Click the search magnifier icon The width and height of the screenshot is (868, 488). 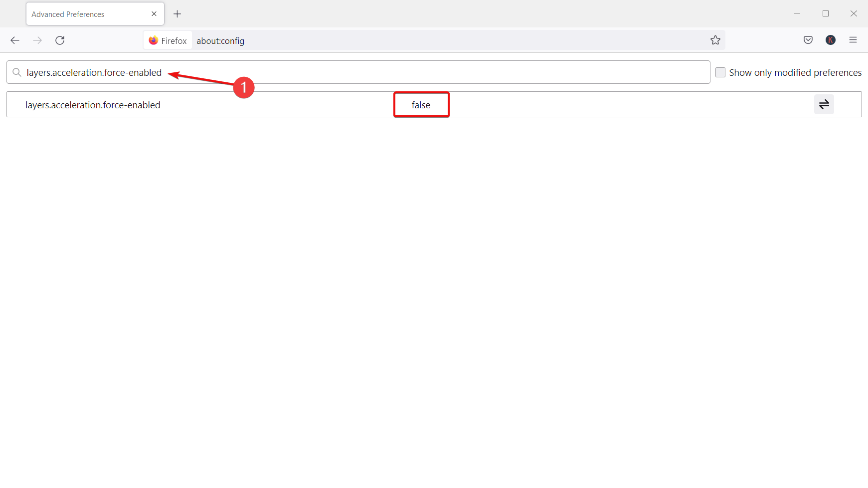(17, 72)
